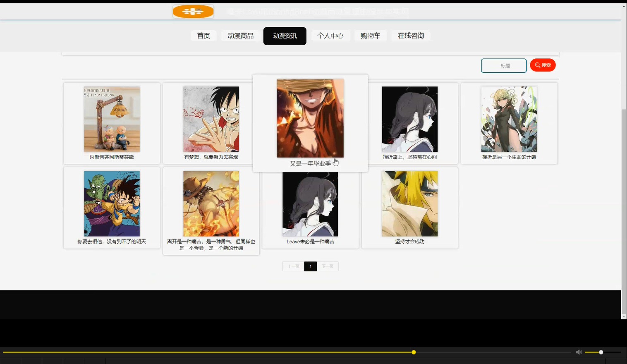Click the 上一页 pagination button
The height and width of the screenshot is (364, 627).
[292, 266]
